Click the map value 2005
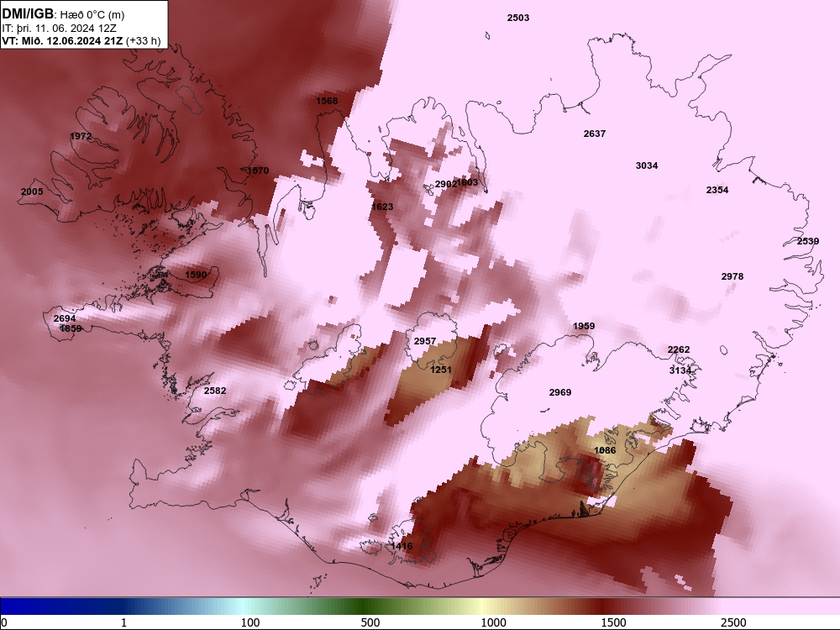The width and height of the screenshot is (840, 630). [x=32, y=192]
